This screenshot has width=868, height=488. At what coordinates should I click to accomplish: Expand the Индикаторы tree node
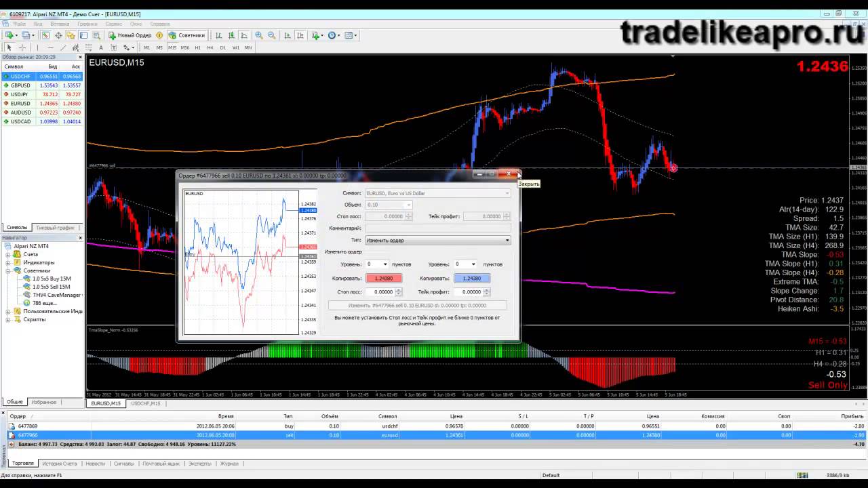[x=8, y=262]
